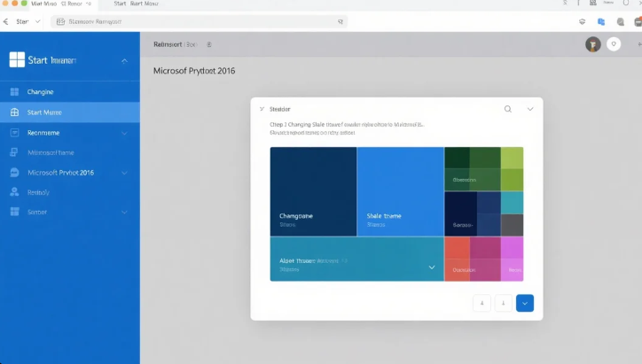Click the layers icon in top toolbar
This screenshot has height=364, width=642.
tap(582, 21)
